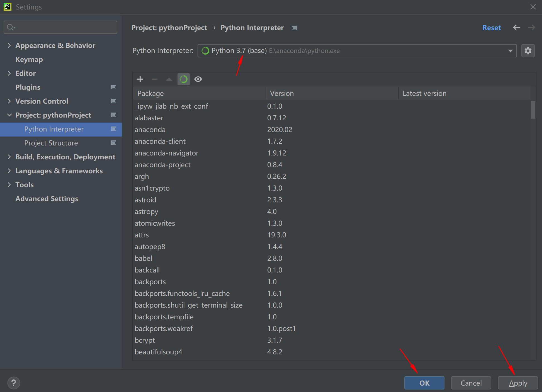This screenshot has width=542, height=392.
Task: Click the help question mark button
Action: [14, 383]
